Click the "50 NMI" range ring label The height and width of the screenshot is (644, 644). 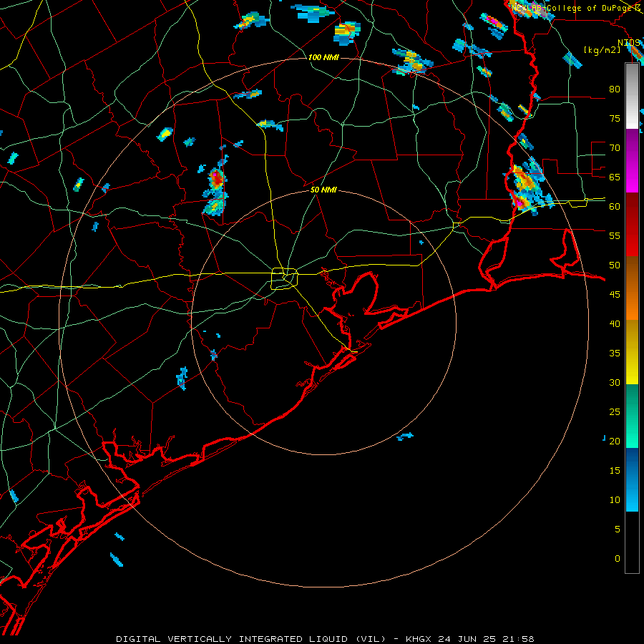point(323,190)
